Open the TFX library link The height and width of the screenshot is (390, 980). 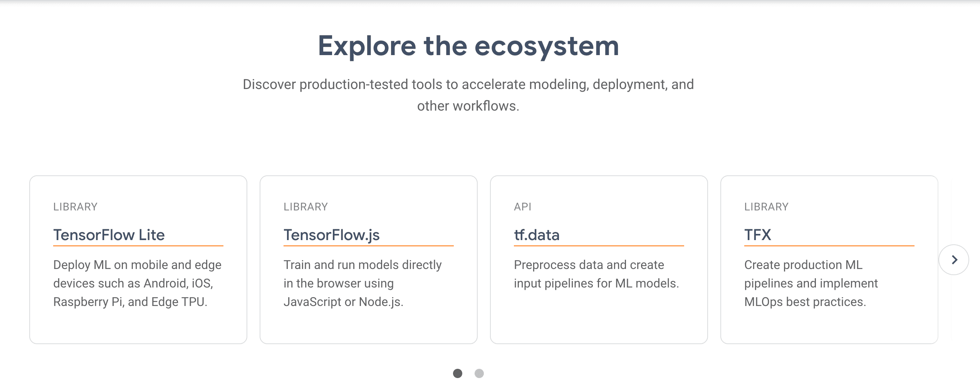click(758, 235)
